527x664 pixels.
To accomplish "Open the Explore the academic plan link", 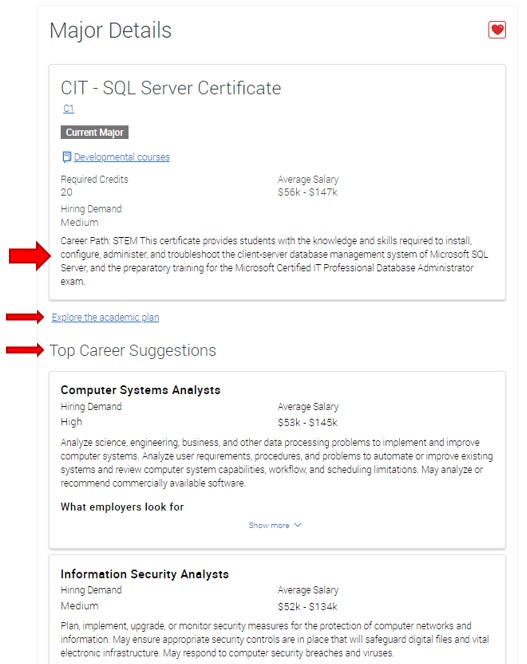I will point(105,317).
